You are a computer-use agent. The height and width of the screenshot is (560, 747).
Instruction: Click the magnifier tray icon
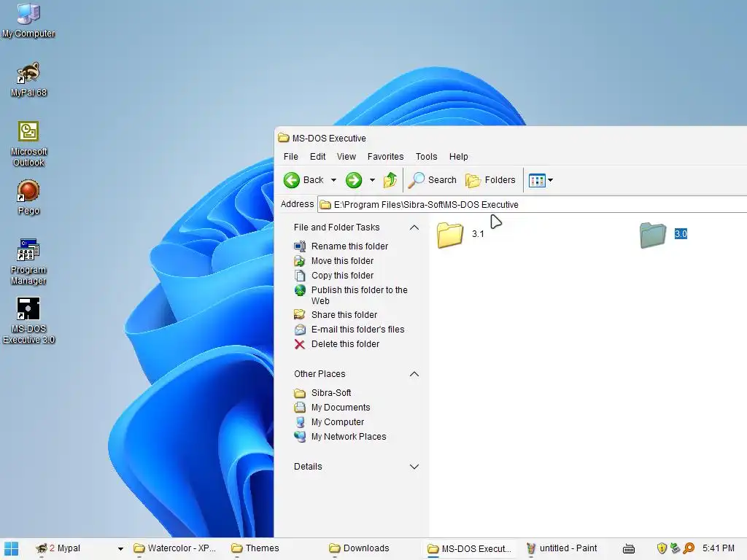[689, 548]
